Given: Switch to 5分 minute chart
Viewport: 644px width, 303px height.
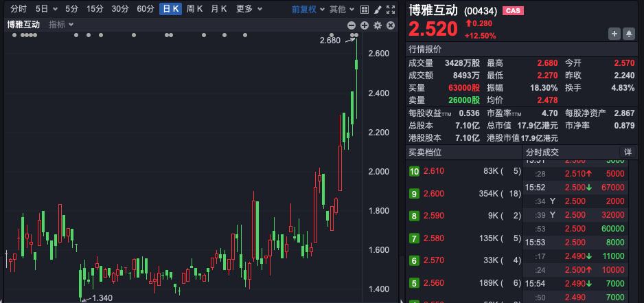Looking at the screenshot, I should point(71,9).
